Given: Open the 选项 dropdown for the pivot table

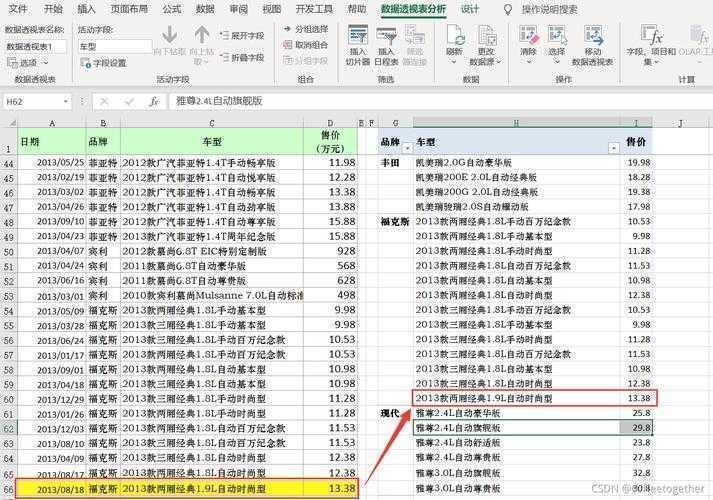Looking at the screenshot, I should 27,63.
